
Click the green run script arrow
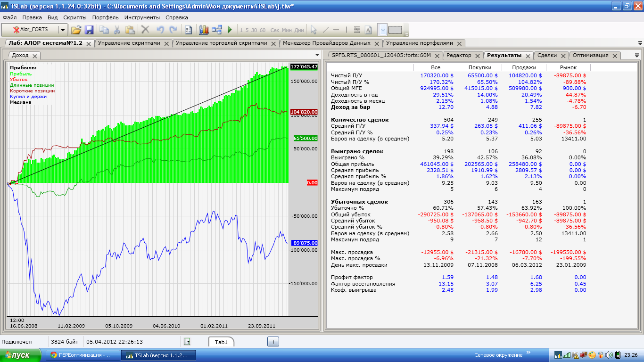(x=230, y=30)
